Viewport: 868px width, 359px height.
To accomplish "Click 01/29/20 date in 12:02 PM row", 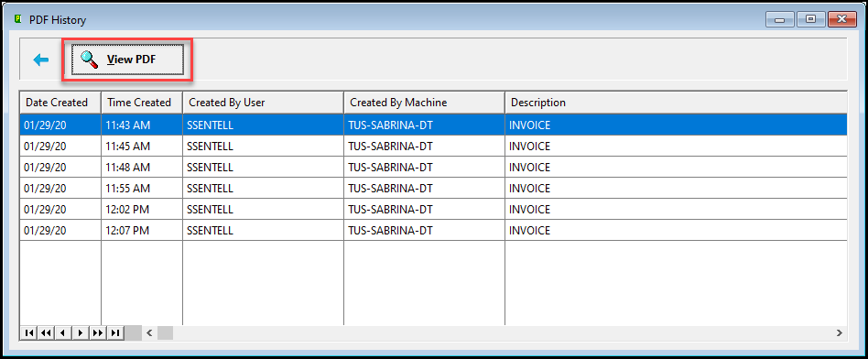I will [45, 210].
